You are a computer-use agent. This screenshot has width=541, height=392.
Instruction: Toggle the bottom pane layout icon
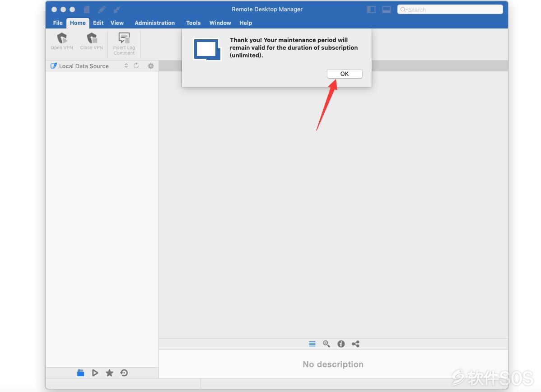387,9
